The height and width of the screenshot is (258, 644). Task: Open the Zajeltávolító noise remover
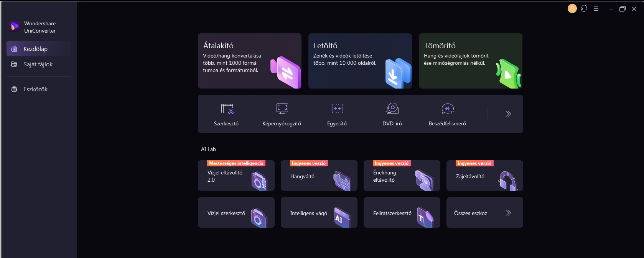(484, 177)
